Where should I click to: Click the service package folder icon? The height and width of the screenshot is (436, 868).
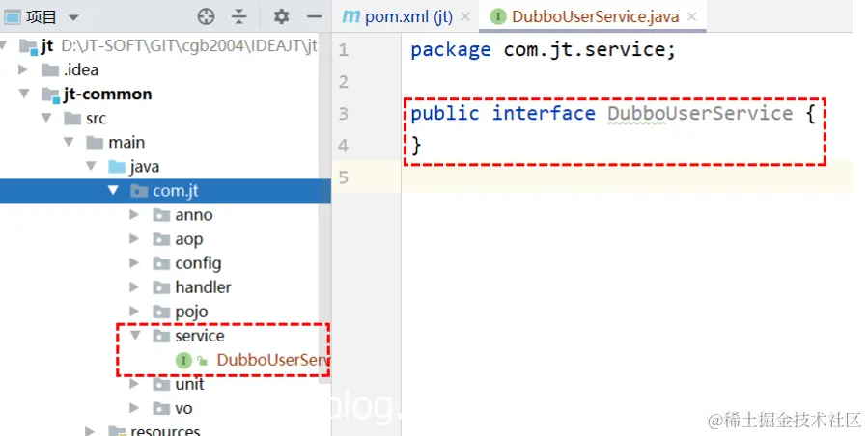click(x=161, y=336)
